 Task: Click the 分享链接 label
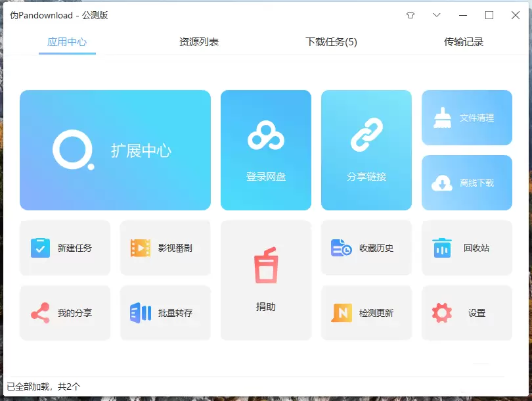pyautogui.click(x=366, y=177)
